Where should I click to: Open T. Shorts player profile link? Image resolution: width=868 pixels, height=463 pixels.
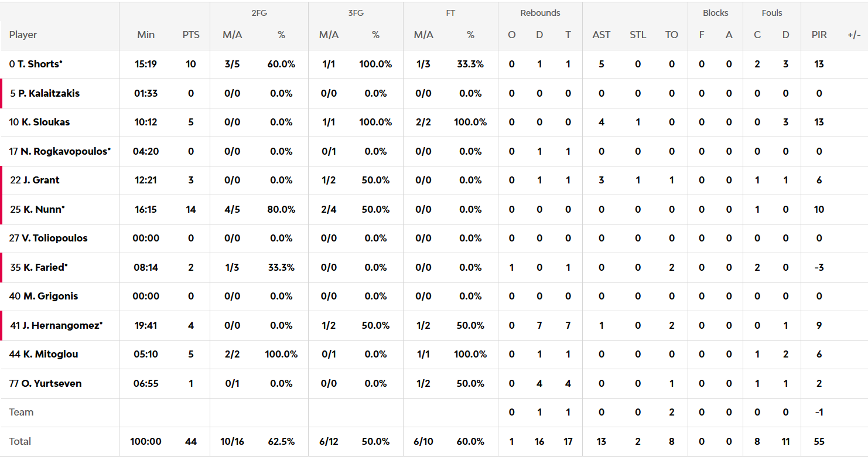tap(39, 64)
